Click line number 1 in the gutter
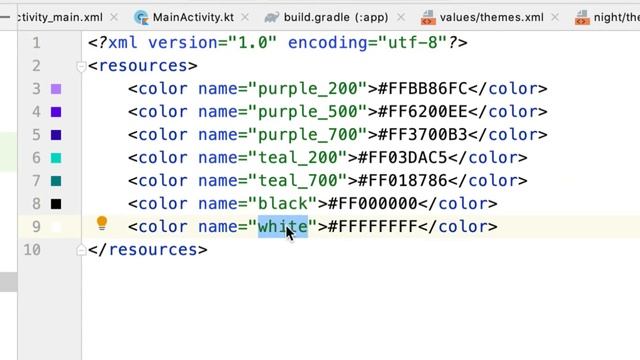The image size is (640, 360). point(36,43)
